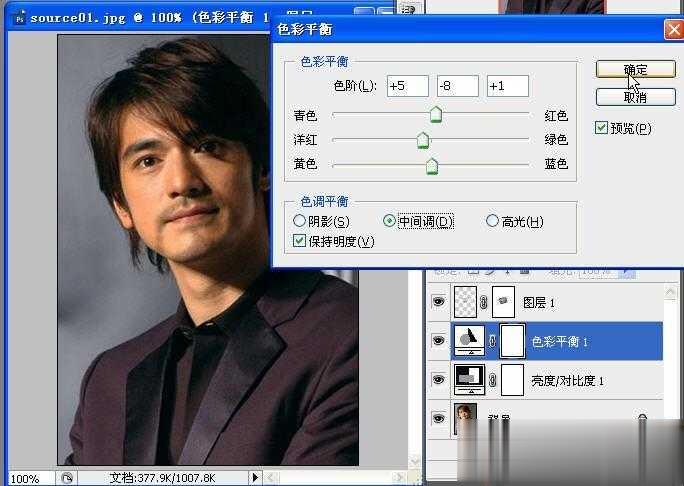
Task: Click the horizontal scrollbar right arrow in document window
Action: coord(400,477)
